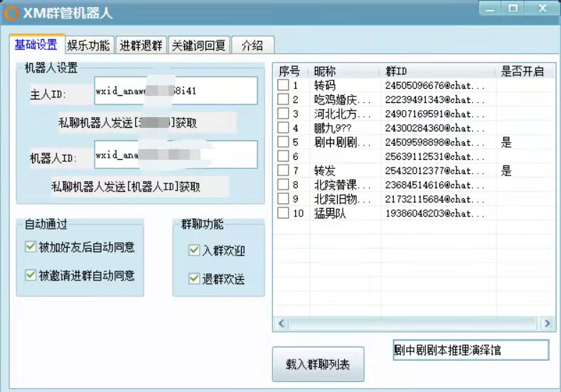Disable 入群欢迎 group feature
This screenshot has width=561, height=392.
coord(194,250)
